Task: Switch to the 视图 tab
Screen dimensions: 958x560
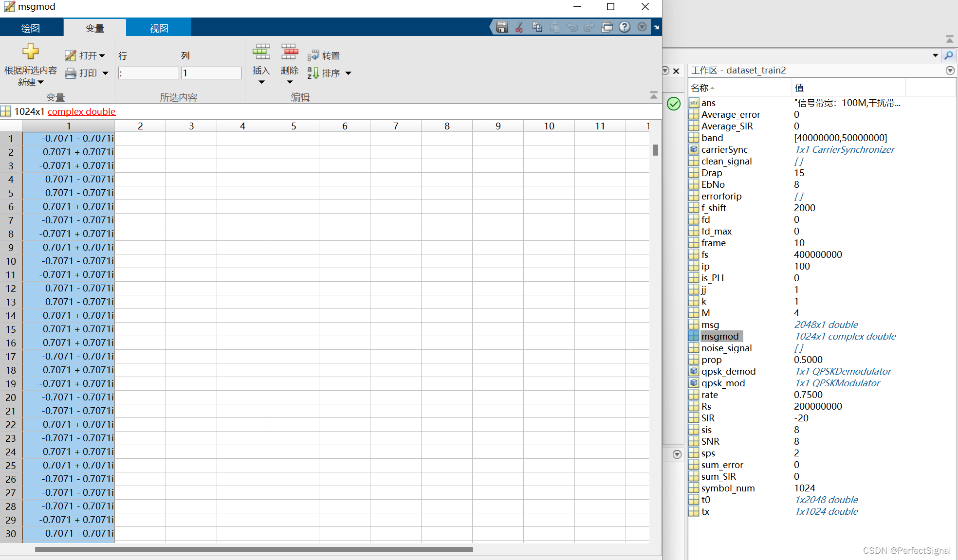Action: point(159,28)
